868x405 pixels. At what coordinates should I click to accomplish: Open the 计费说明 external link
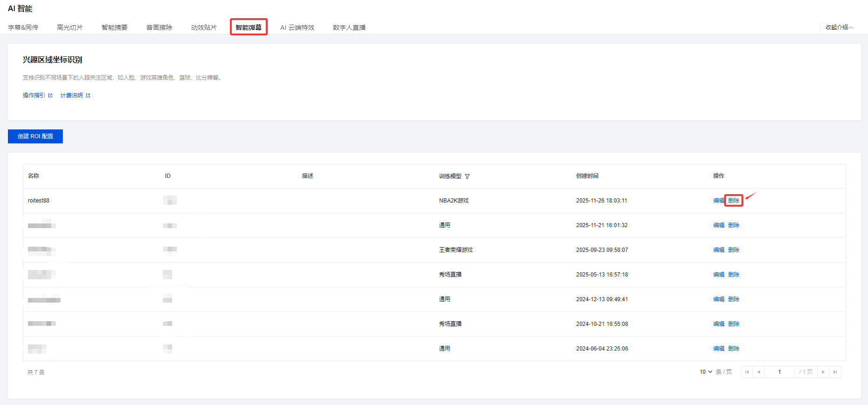(75, 95)
